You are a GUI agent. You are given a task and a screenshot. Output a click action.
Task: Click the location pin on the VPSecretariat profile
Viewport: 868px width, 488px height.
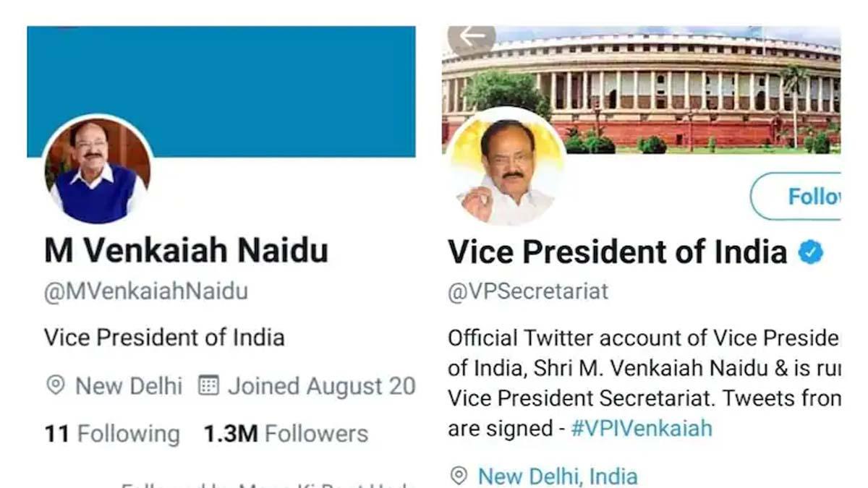(x=459, y=476)
